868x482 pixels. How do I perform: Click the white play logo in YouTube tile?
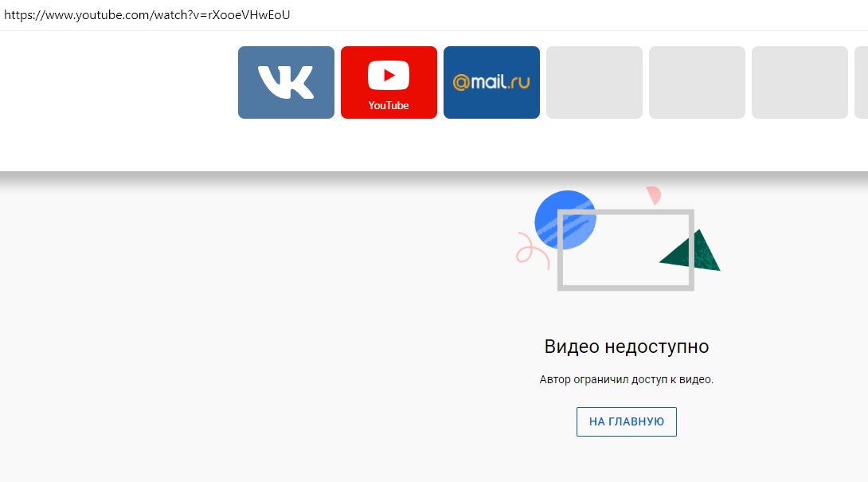[x=389, y=75]
